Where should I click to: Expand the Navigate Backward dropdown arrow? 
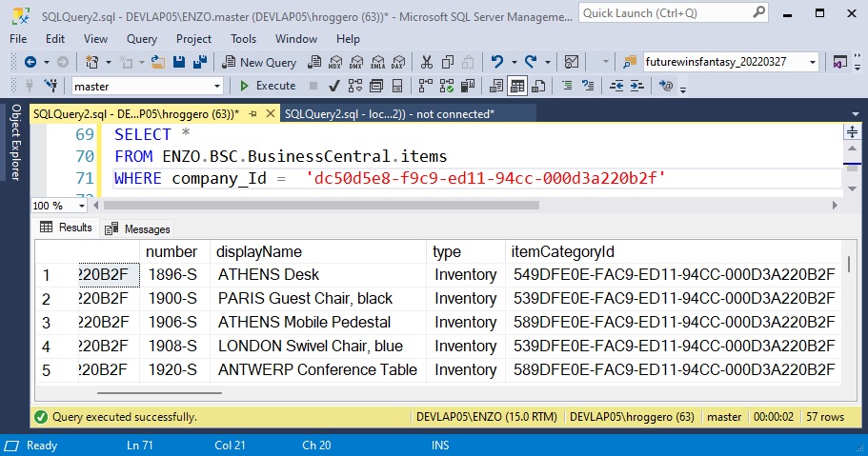click(46, 62)
